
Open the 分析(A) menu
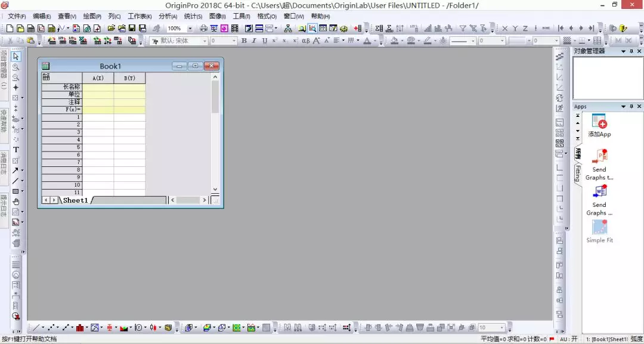(x=168, y=17)
